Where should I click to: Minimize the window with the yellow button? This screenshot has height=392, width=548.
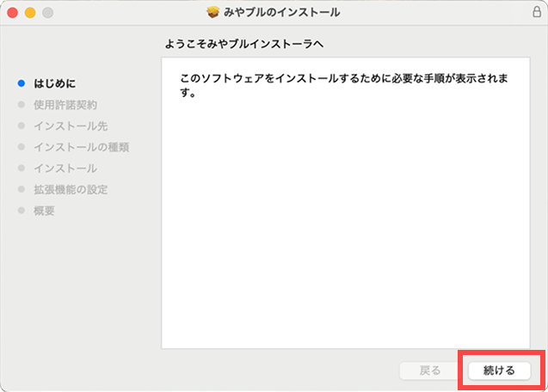pyautogui.click(x=29, y=13)
